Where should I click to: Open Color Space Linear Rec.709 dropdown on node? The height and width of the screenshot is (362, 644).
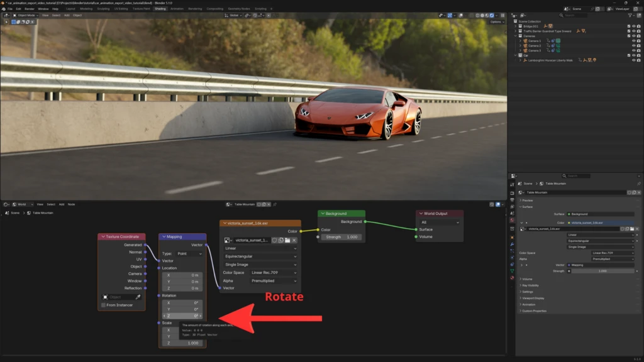click(274, 273)
